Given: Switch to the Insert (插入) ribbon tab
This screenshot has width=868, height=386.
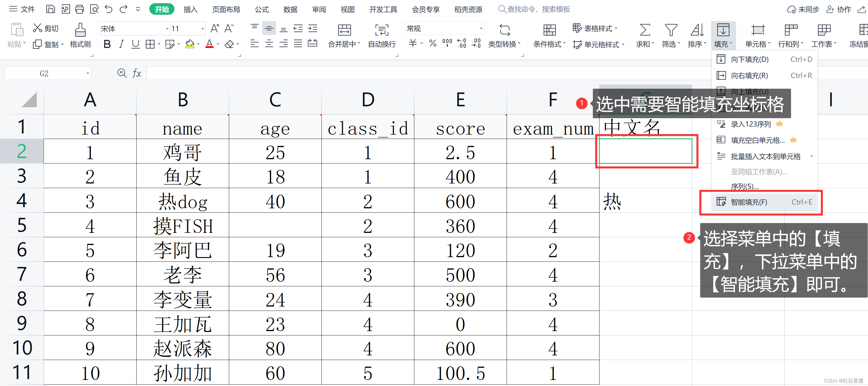Looking at the screenshot, I should pos(190,10).
